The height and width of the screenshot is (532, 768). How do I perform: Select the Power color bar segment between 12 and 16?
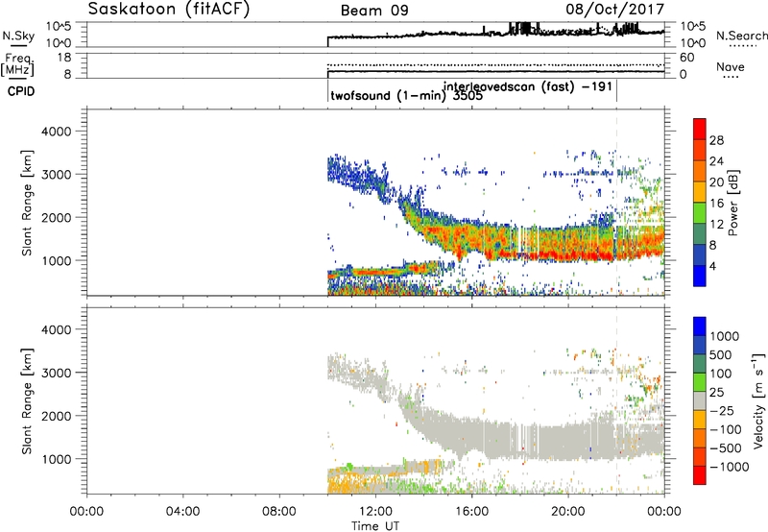700,213
